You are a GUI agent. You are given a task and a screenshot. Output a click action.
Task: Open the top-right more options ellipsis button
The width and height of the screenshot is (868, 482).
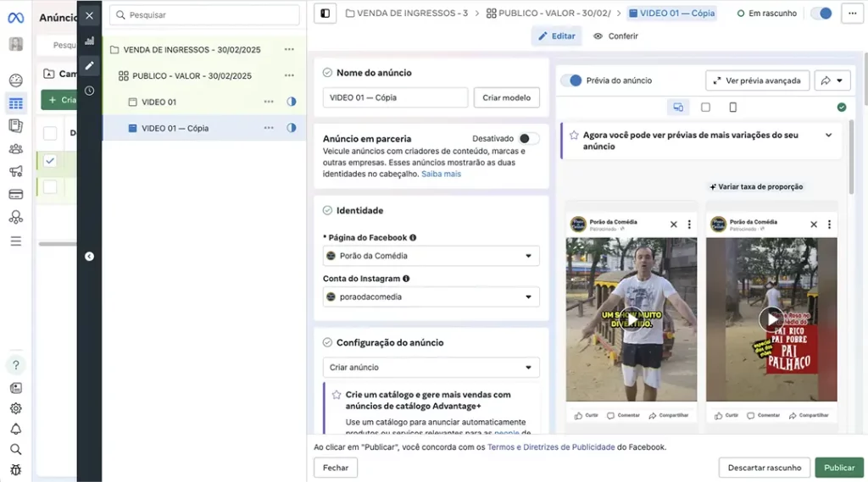[852, 14]
